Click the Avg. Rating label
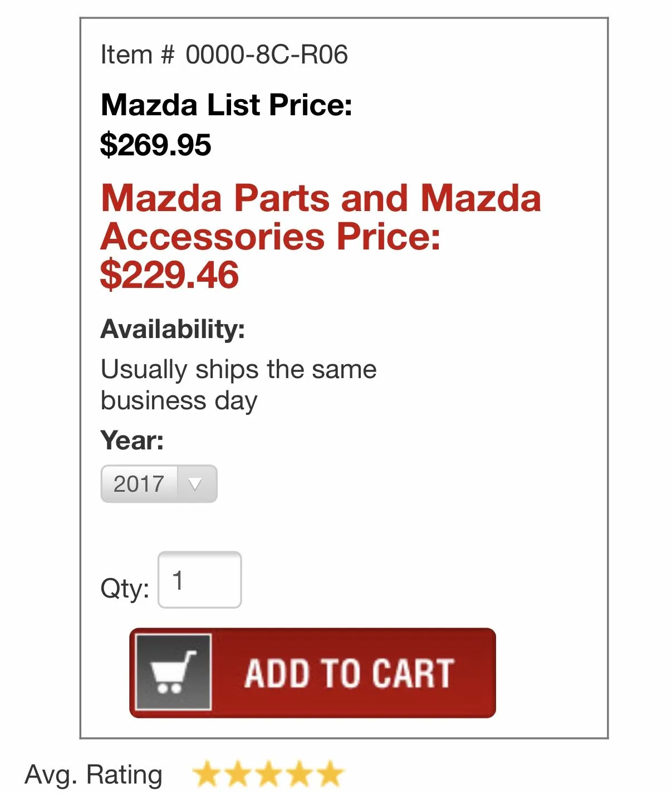The image size is (672, 793). (x=94, y=775)
